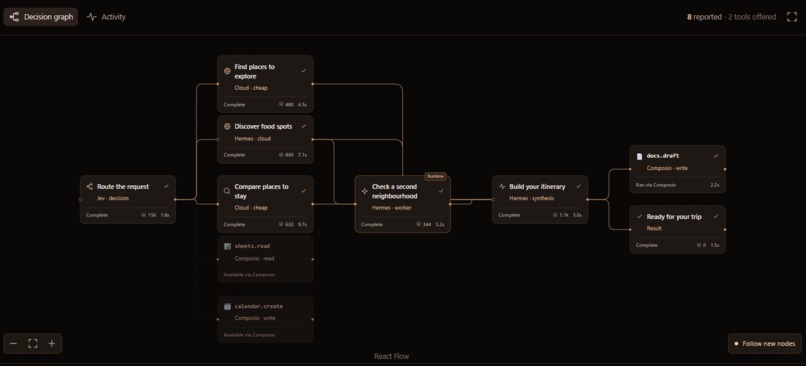Viewport: 806px width, 366px height.
Task: Click the right output handle of docs.draft node
Action: coord(725,169)
